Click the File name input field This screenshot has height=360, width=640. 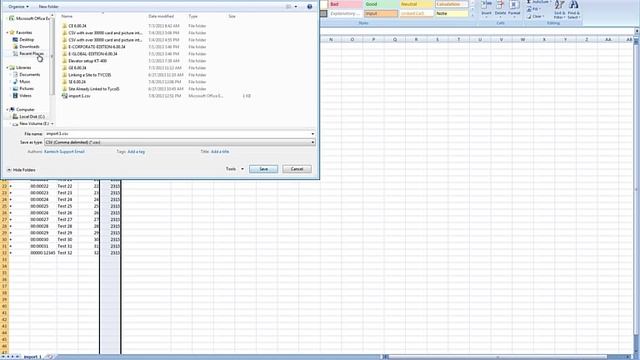[x=177, y=134]
